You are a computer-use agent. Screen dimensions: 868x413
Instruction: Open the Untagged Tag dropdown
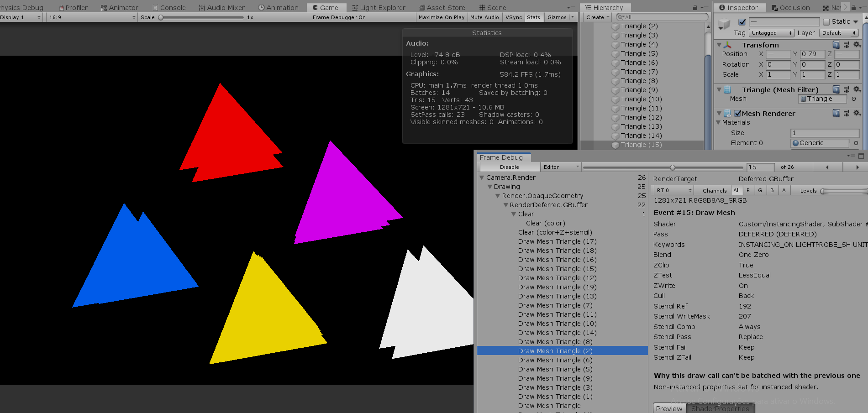[x=771, y=32]
